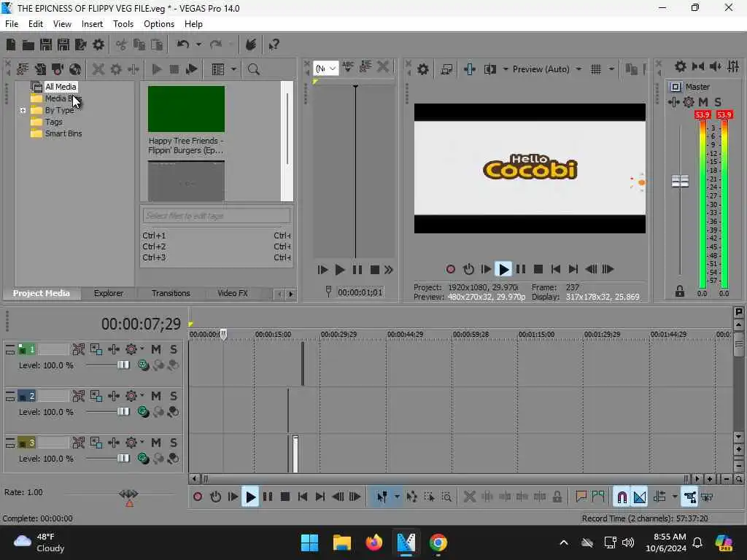The height and width of the screenshot is (560, 747).
Task: Open the What's This help icon
Action: 274,44
